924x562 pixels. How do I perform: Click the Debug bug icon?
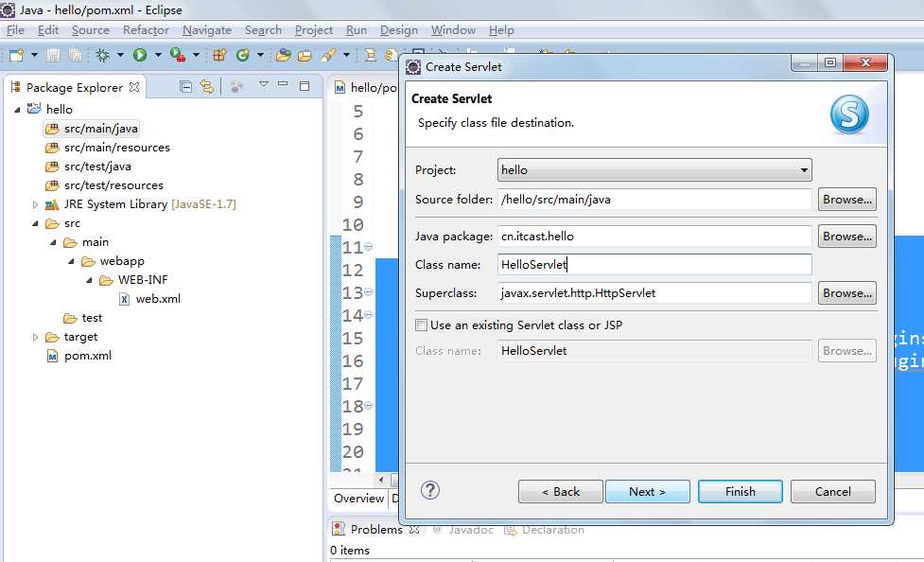coord(102,55)
